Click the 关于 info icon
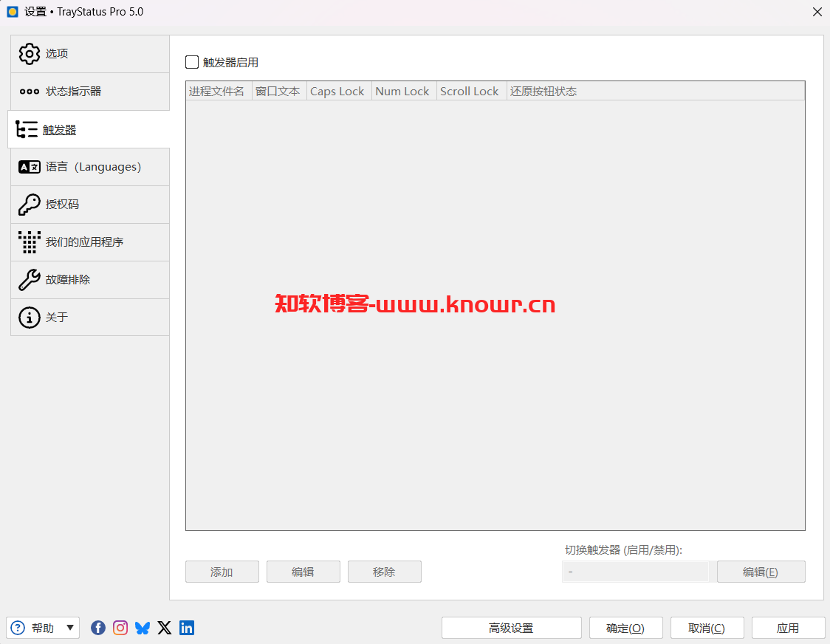This screenshot has height=644, width=830. (x=29, y=318)
